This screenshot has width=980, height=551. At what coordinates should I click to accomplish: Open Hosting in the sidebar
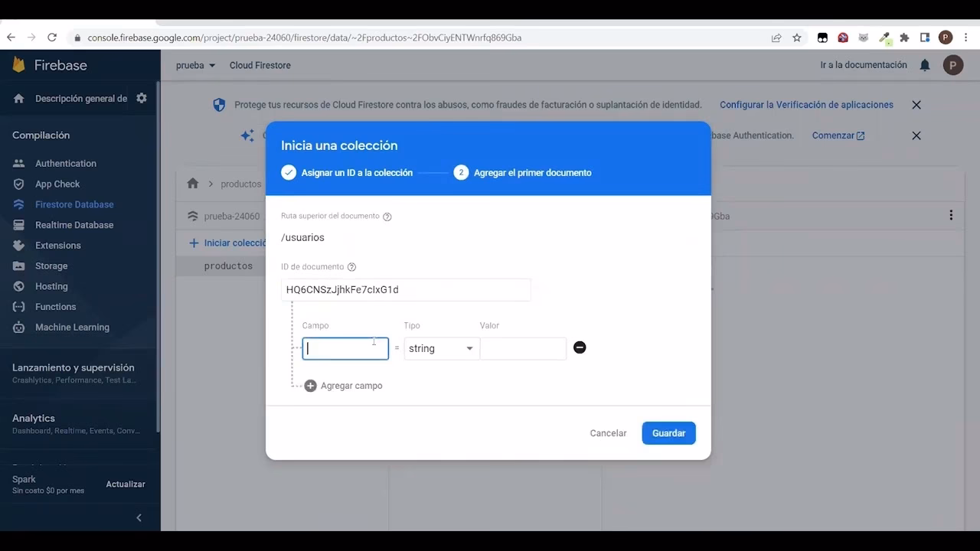tap(51, 286)
